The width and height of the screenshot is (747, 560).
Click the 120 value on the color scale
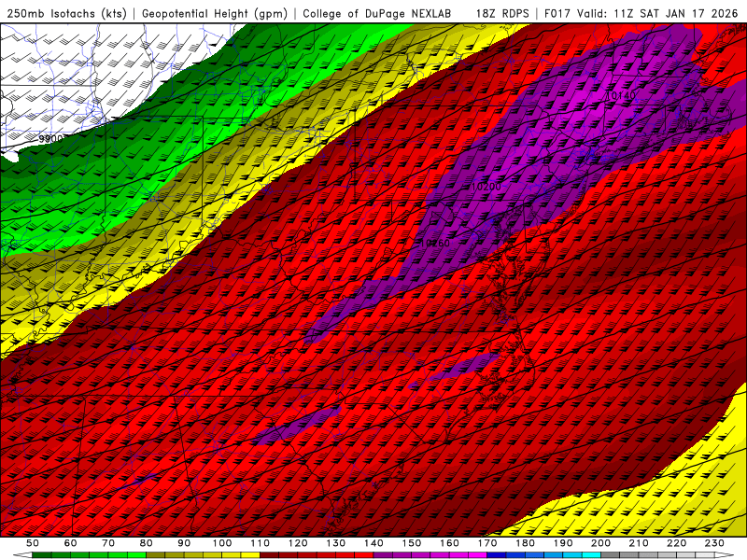tap(298, 543)
